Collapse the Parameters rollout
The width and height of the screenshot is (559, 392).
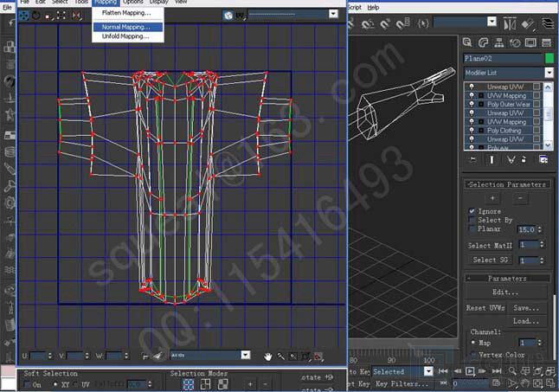click(x=507, y=279)
